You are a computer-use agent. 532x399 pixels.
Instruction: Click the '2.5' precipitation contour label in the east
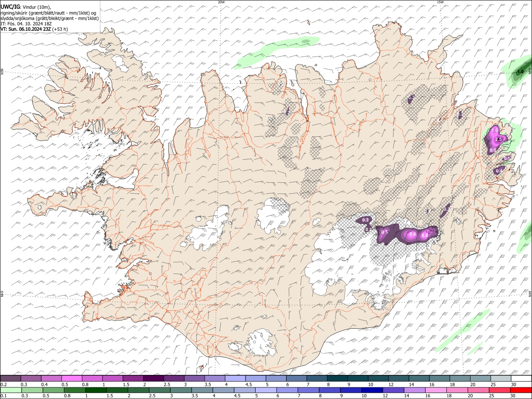pos(499,139)
